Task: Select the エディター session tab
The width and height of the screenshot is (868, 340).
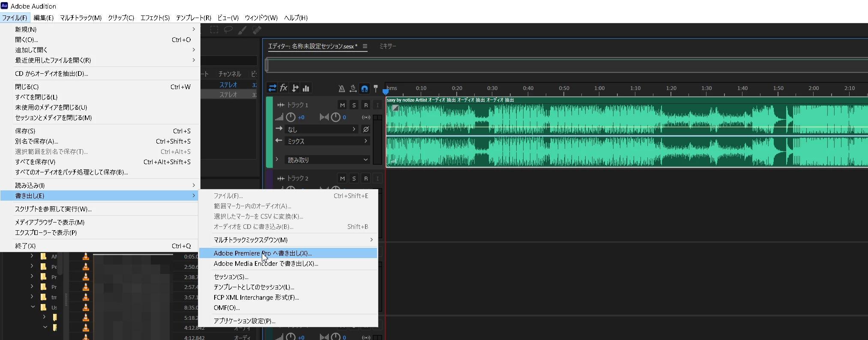Action: (x=313, y=46)
